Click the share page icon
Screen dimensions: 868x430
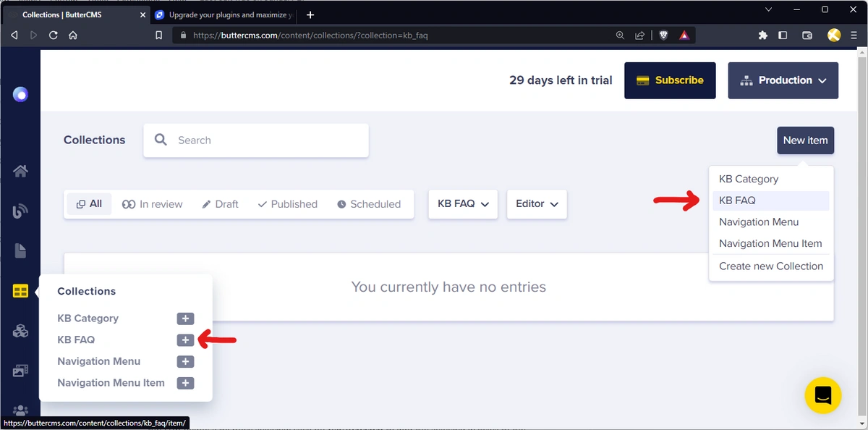[640, 35]
